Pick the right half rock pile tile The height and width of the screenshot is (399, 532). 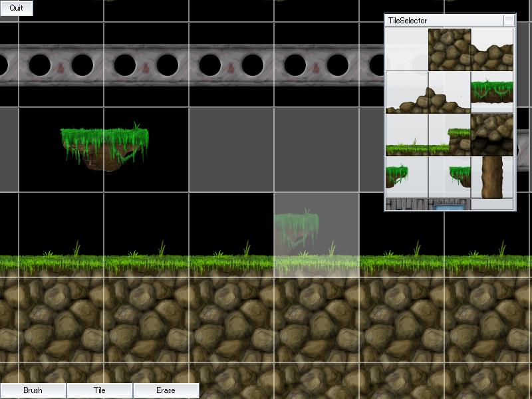450,92
